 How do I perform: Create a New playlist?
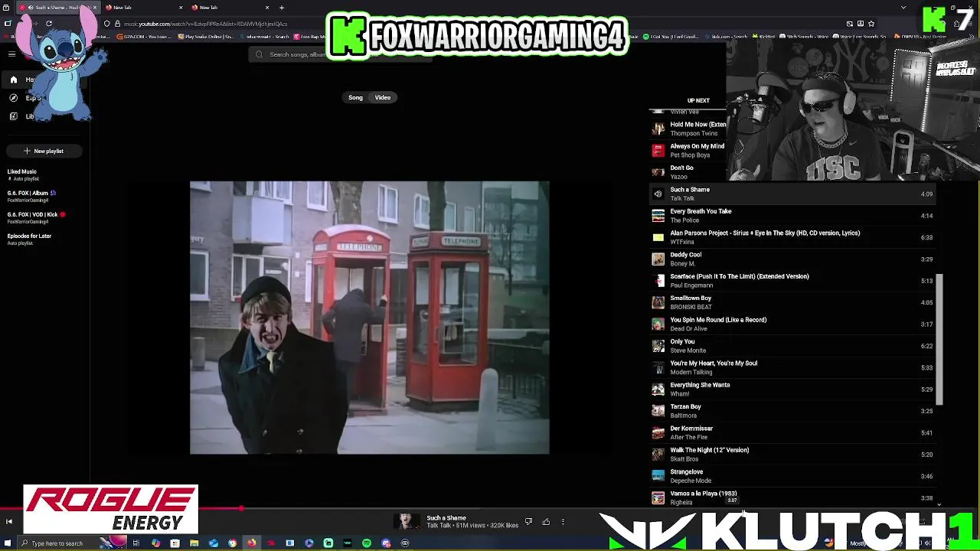tap(44, 152)
